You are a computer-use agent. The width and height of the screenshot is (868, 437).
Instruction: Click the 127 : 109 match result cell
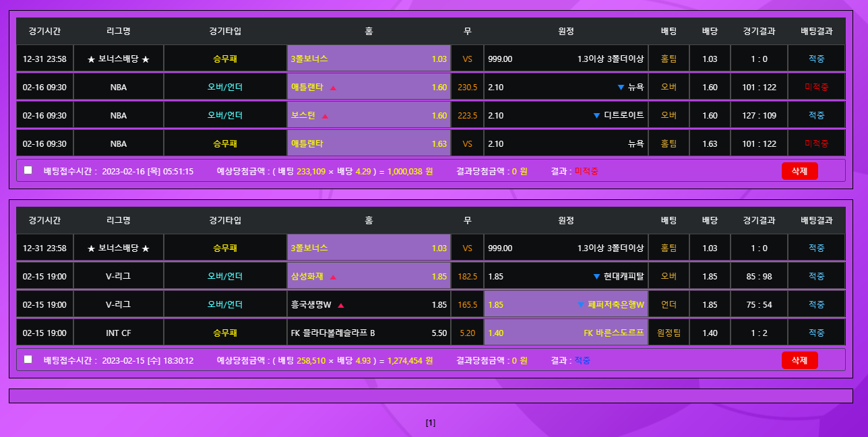(759, 115)
